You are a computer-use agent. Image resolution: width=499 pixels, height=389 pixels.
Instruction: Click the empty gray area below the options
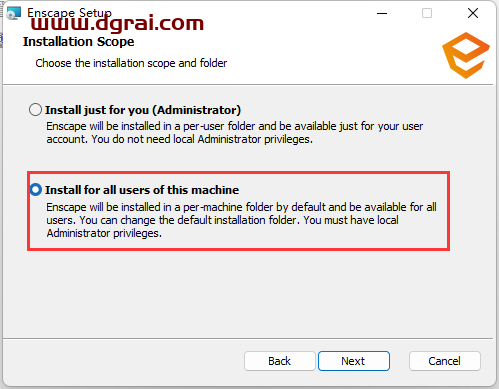[248, 293]
